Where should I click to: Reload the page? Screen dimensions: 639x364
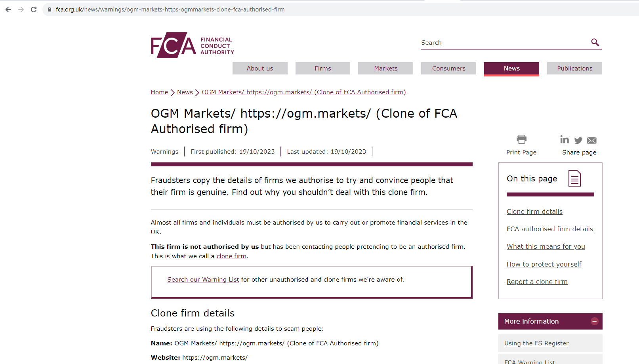click(34, 10)
